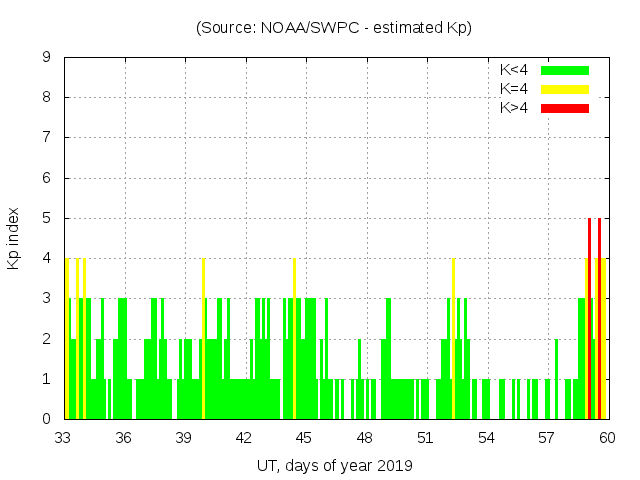Screen dimensions: 640x480
Task: Click the y-axis tick label 5
Action: click(x=47, y=218)
